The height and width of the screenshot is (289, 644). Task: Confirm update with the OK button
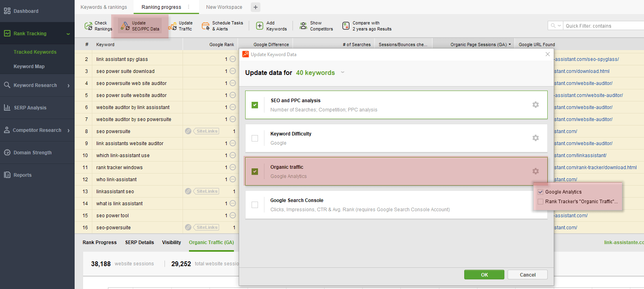coord(484,275)
